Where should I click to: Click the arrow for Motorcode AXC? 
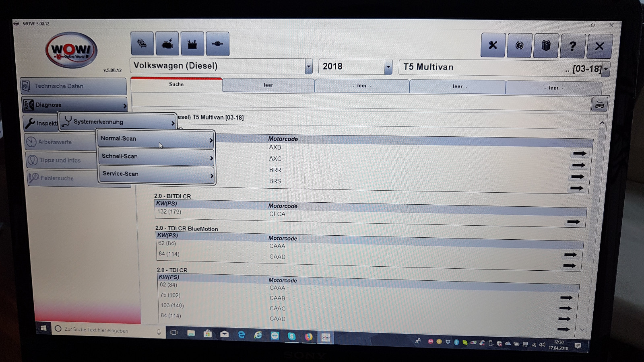click(579, 165)
